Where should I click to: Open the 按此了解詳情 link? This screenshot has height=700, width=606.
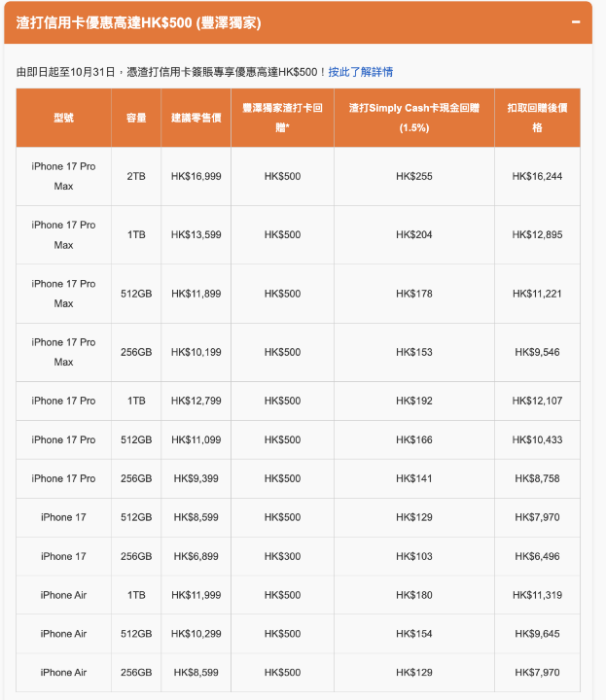[x=360, y=72]
